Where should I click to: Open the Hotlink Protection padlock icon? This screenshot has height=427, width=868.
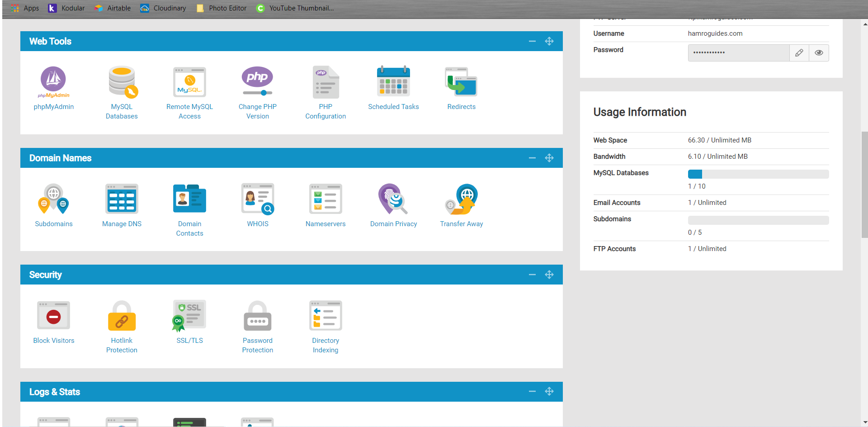122,315
